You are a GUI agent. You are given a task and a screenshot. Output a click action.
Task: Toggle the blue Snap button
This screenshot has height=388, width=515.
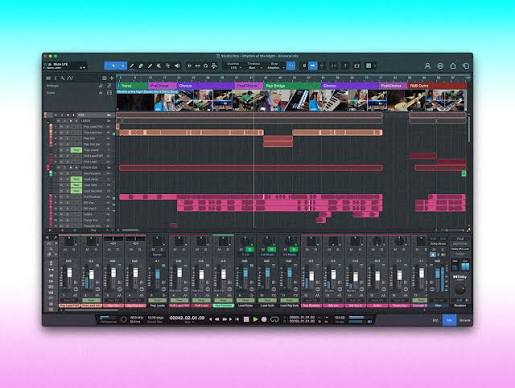(x=291, y=66)
